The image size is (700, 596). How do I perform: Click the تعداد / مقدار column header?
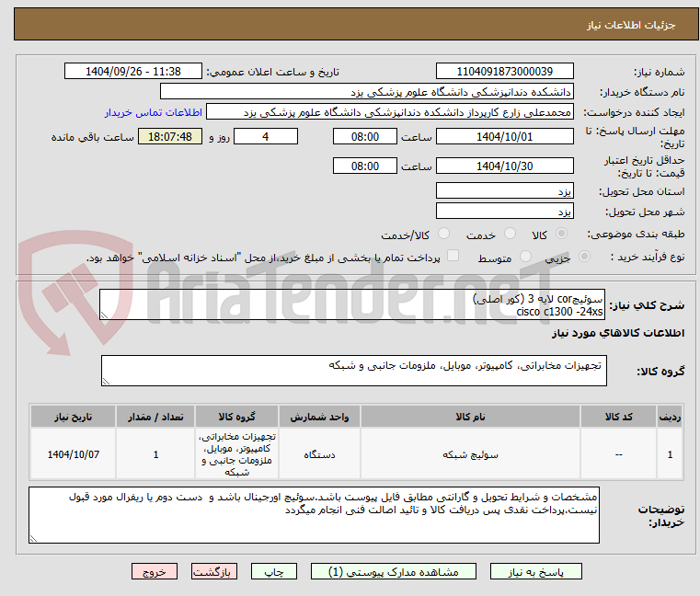(x=155, y=417)
